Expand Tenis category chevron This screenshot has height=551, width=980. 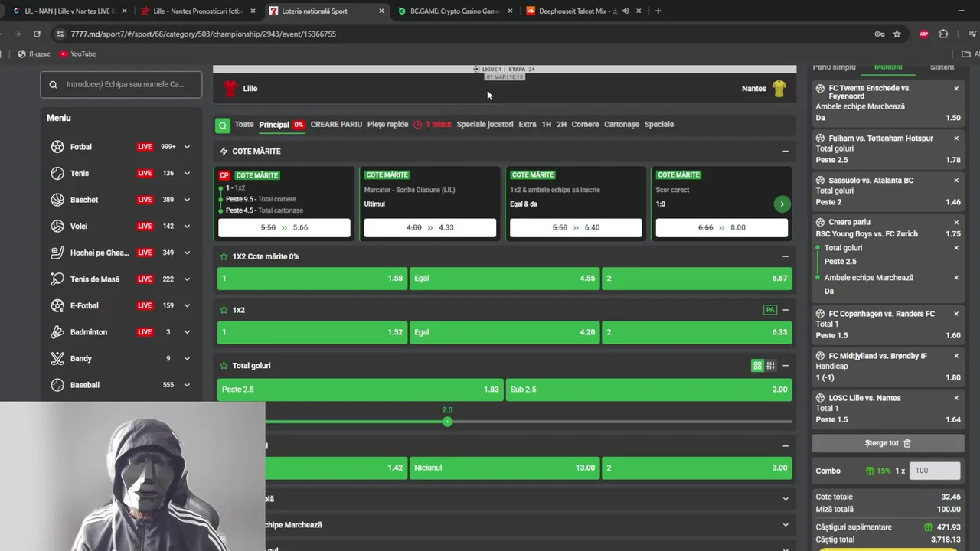pos(187,173)
